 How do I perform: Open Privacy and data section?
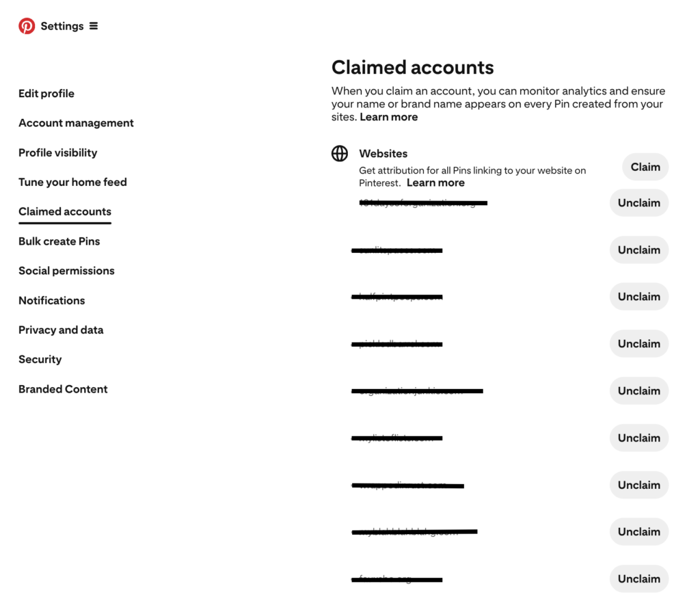(61, 330)
